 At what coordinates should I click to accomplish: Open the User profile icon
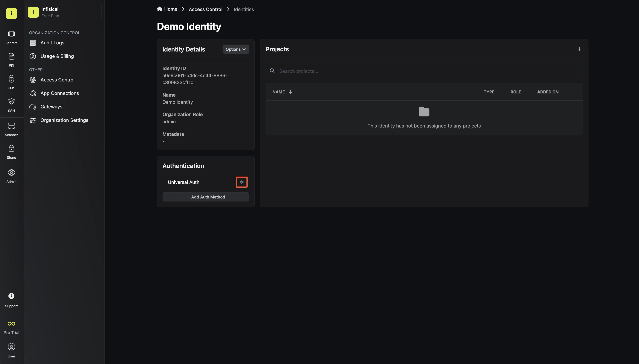point(11,347)
